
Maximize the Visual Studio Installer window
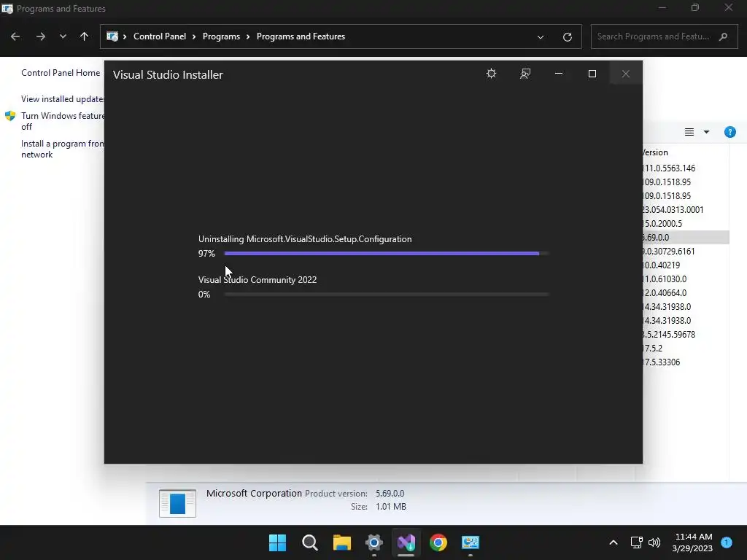592,74
